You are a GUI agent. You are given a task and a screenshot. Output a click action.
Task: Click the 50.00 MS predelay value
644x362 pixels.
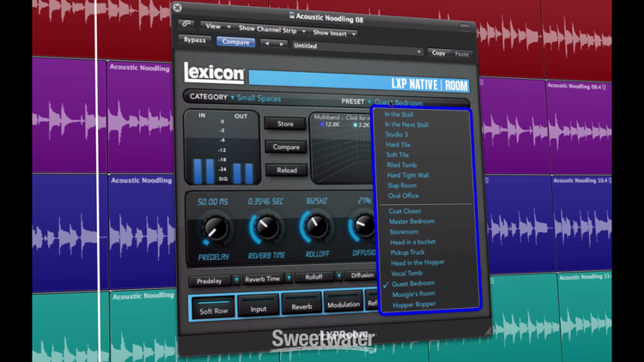point(213,202)
